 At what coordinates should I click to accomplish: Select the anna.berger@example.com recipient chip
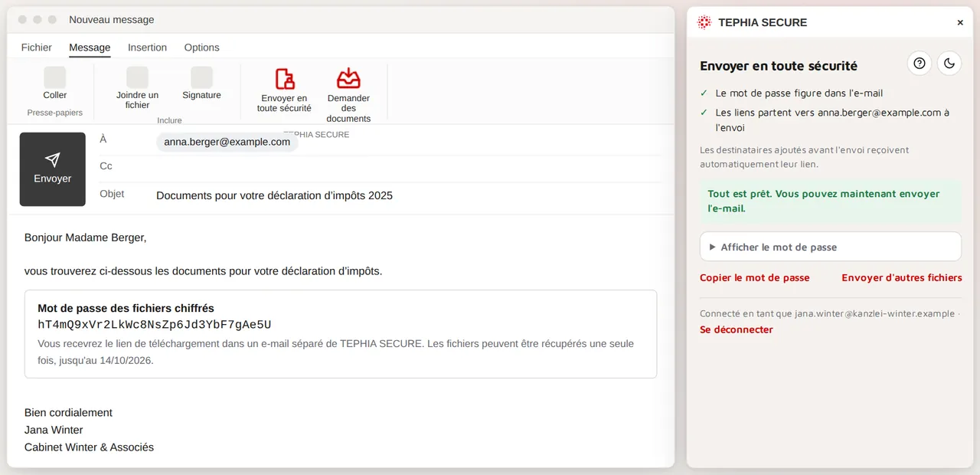[227, 142]
